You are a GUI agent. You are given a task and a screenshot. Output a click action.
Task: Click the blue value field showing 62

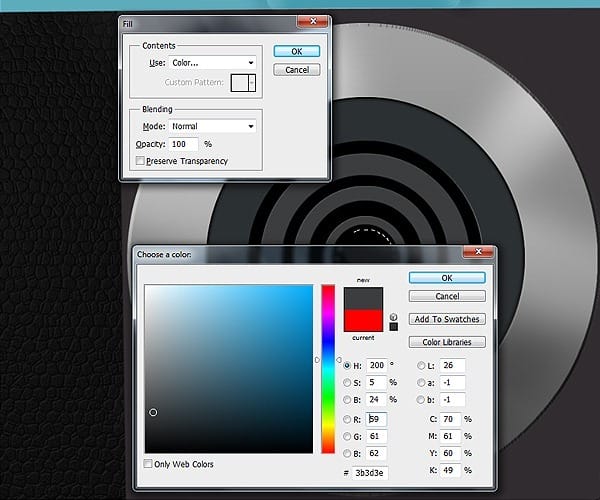(x=377, y=453)
